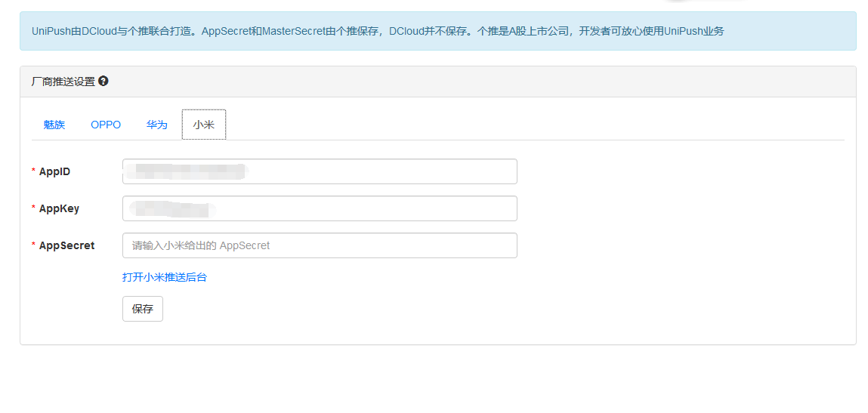Click the red asterisk before AppSecret
The image size is (868, 413).
pyautogui.click(x=33, y=246)
